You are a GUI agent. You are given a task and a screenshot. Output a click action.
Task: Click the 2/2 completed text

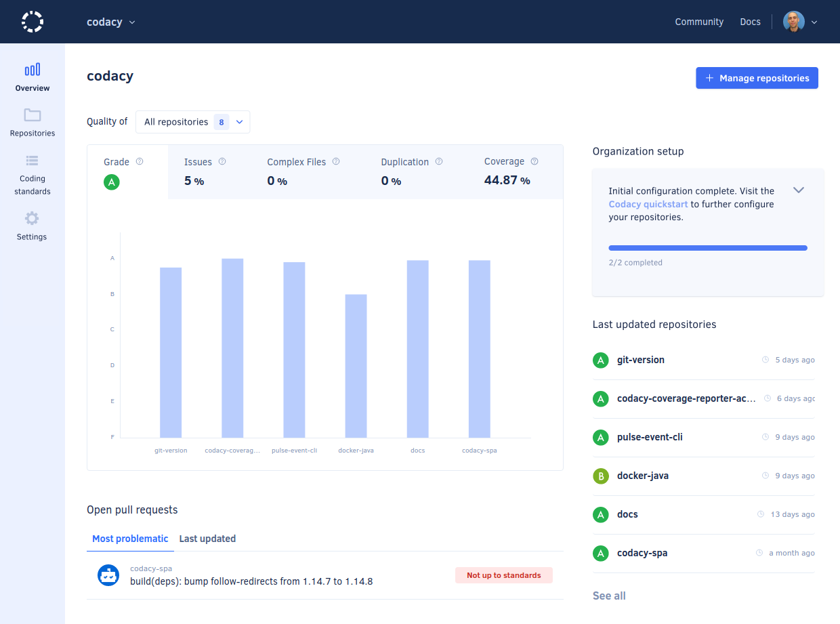(x=635, y=262)
